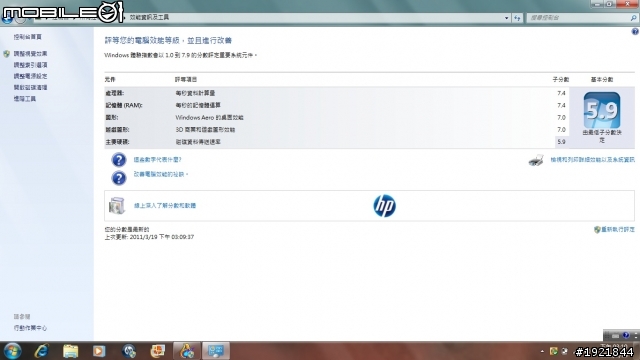
Task: Open 線上深入了解分數和軟體 link
Action: 165,205
